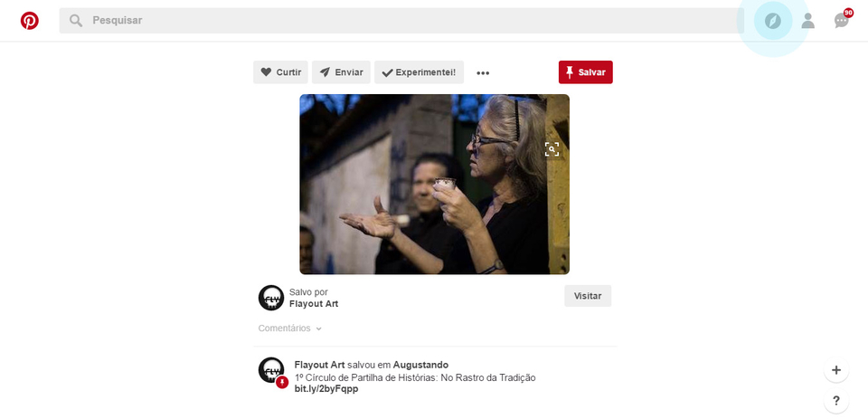868x419 pixels.
Task: Toggle Curtir heart on this pin
Action: click(280, 72)
